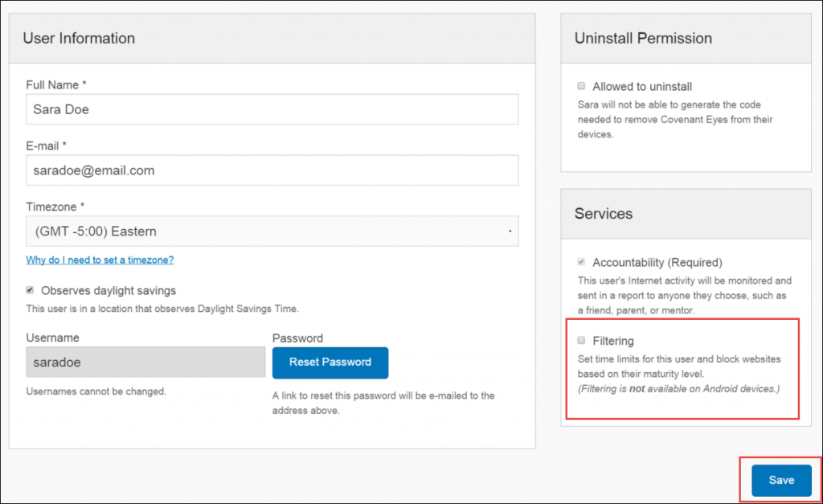Open the 'Why do I need to set a timezone?' link
Viewport: 823px width, 504px height.
click(100, 260)
